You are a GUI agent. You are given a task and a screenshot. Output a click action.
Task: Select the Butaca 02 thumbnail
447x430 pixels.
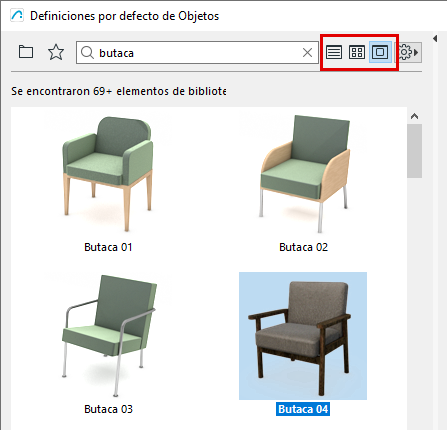[x=303, y=173]
